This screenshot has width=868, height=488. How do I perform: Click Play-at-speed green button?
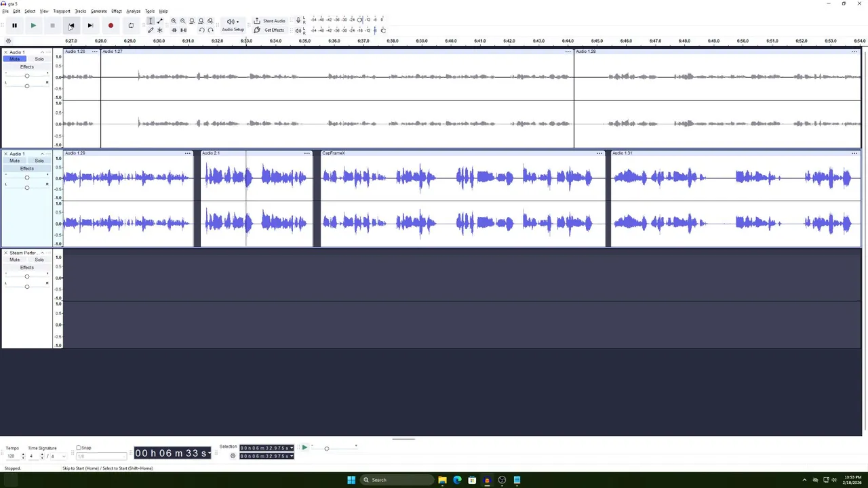[x=304, y=447]
